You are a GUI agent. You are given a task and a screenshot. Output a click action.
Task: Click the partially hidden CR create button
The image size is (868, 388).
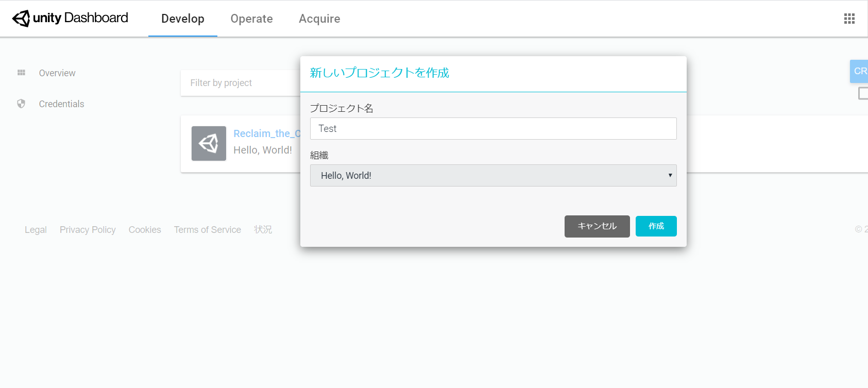pos(859,71)
